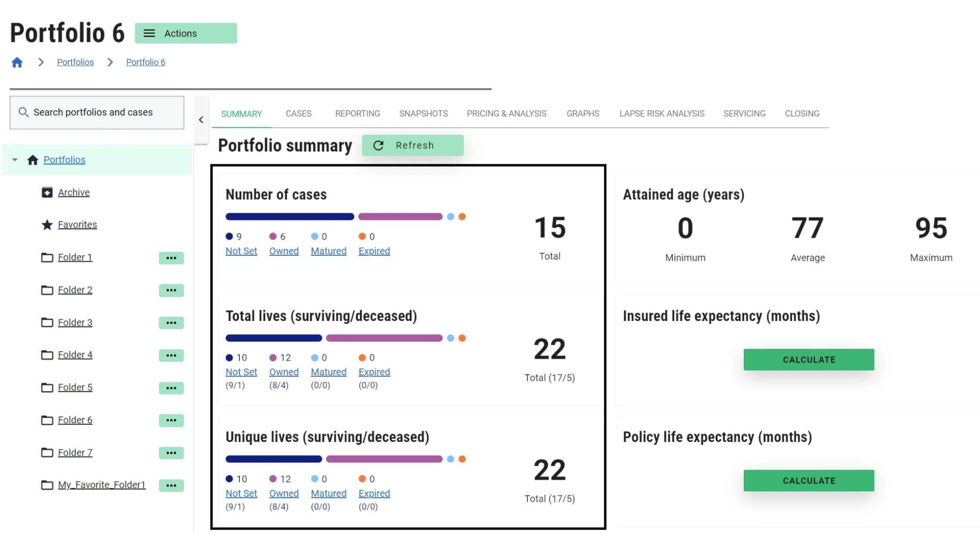Click the purple Owned bar in Number of cases
This screenshot has width=980, height=534.
click(x=400, y=217)
